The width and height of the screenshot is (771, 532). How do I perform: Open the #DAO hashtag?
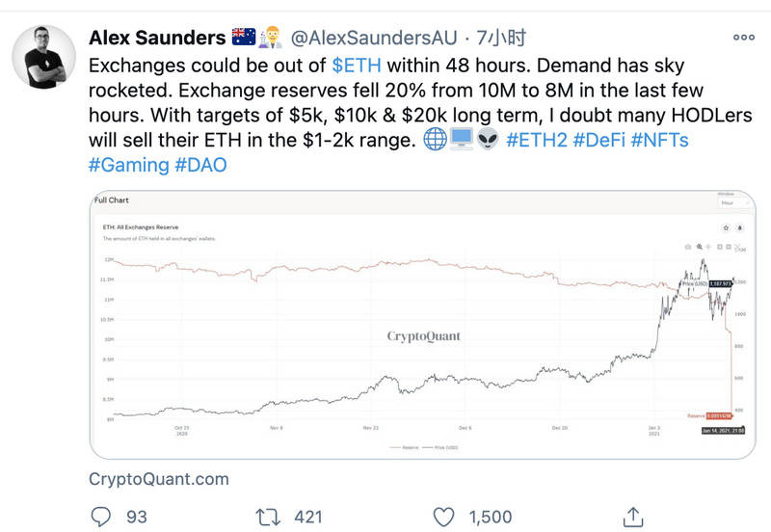[201, 165]
